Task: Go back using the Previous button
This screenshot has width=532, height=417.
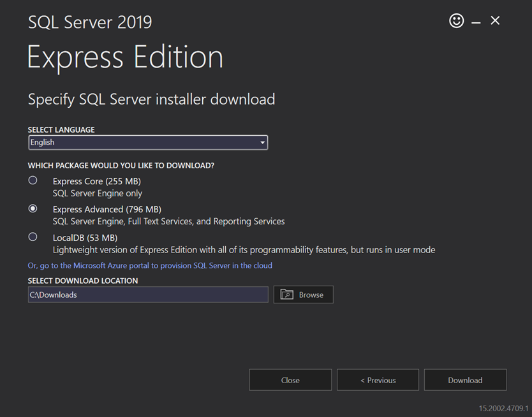Action: [x=378, y=379]
